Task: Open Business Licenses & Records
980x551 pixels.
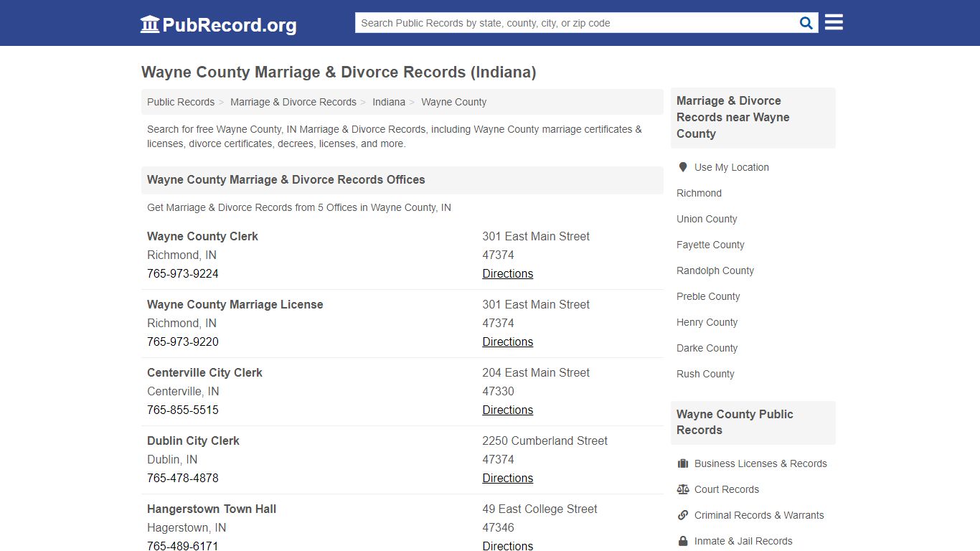Action: 760,463
